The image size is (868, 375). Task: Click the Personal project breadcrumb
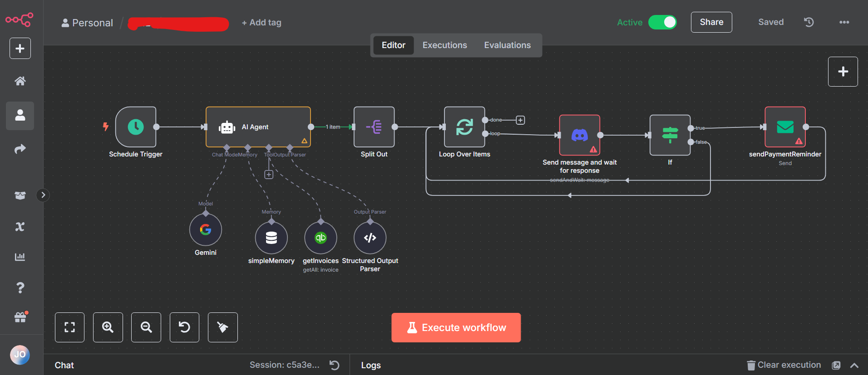point(87,23)
